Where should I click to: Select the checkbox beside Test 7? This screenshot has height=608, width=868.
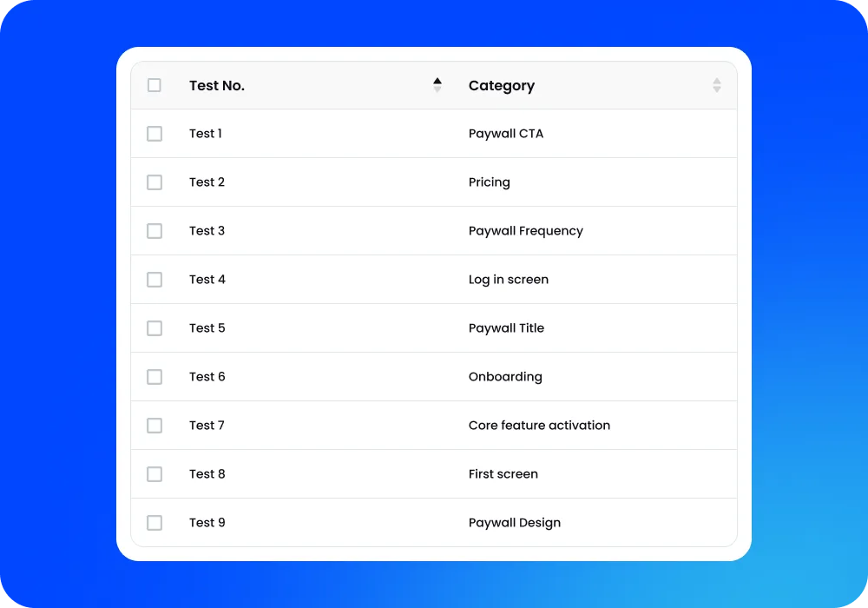pos(155,426)
